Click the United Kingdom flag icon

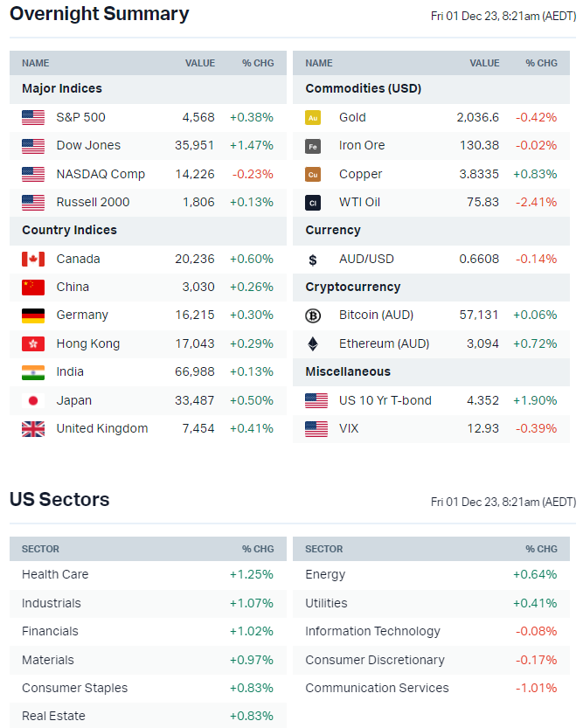click(x=33, y=429)
